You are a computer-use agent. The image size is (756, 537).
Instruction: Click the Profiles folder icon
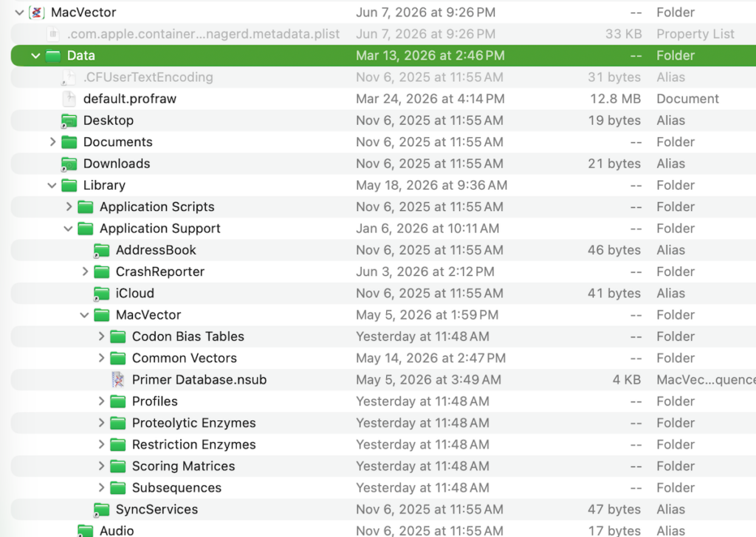coord(118,402)
